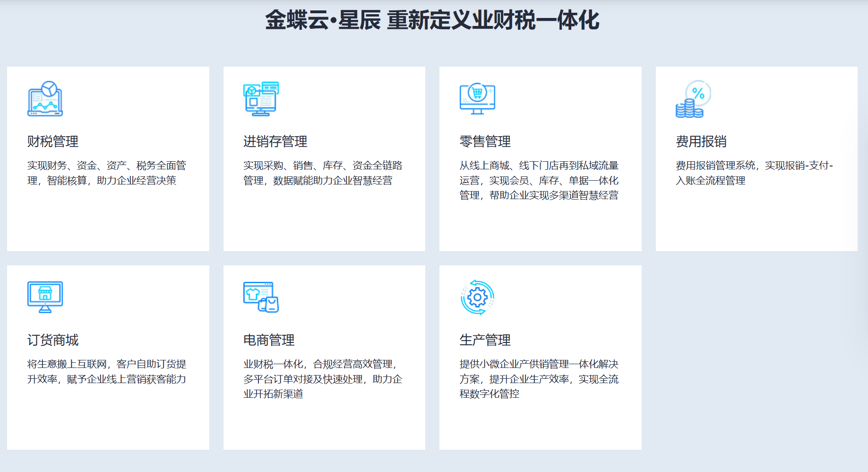Image resolution: width=868 pixels, height=472 pixels.
Task: Click the 进销存管理 description about 采购销售库存
Action: pyautogui.click(x=323, y=173)
